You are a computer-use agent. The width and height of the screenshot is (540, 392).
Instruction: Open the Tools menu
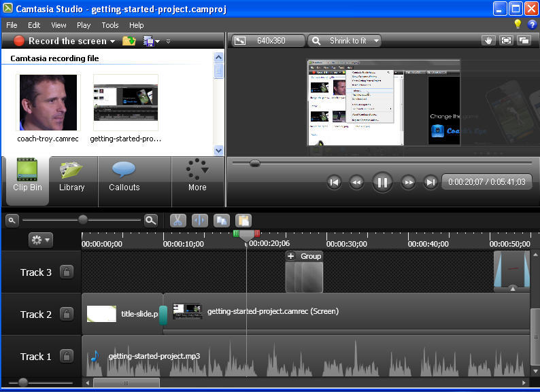(110, 25)
